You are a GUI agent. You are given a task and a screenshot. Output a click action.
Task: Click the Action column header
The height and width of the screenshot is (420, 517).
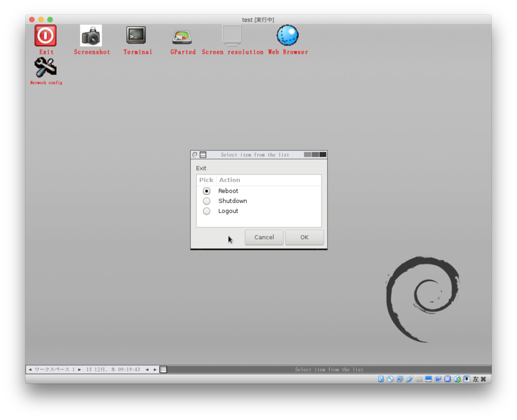coord(269,180)
